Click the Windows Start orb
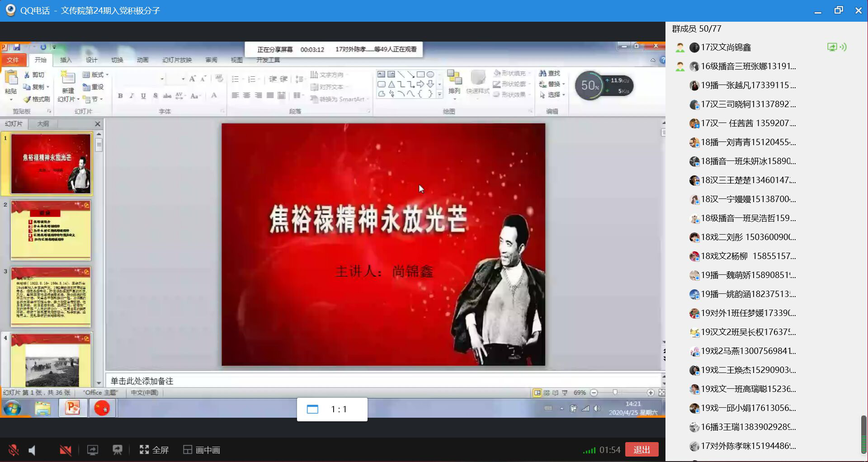Image resolution: width=868 pixels, height=462 pixels. tap(12, 408)
